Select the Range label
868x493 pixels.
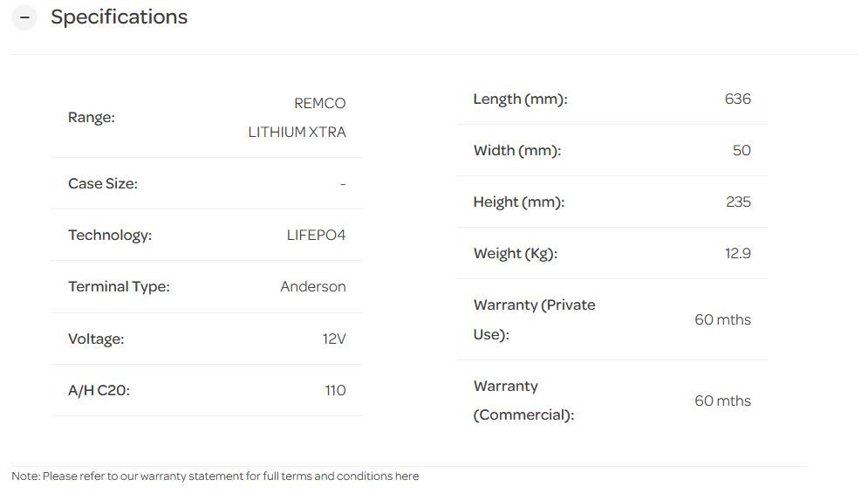click(x=92, y=118)
